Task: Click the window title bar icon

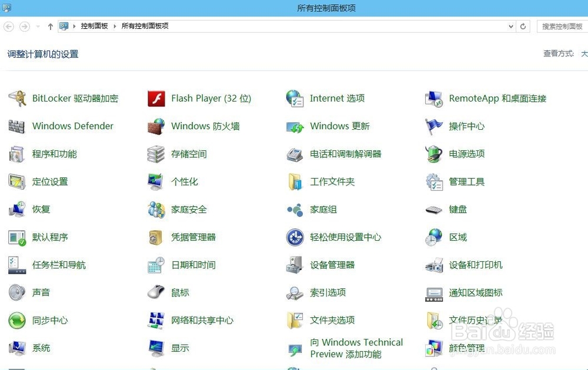Action: tap(6, 8)
